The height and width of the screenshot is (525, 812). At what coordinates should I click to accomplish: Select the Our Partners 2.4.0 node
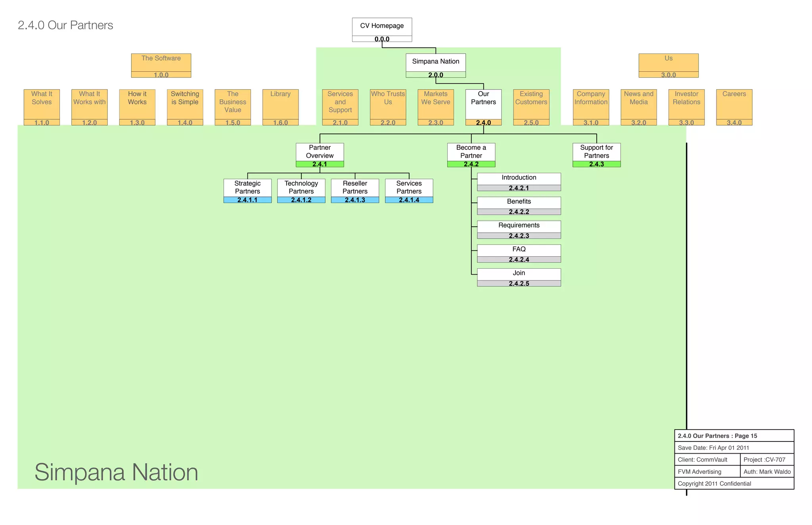[483, 107]
